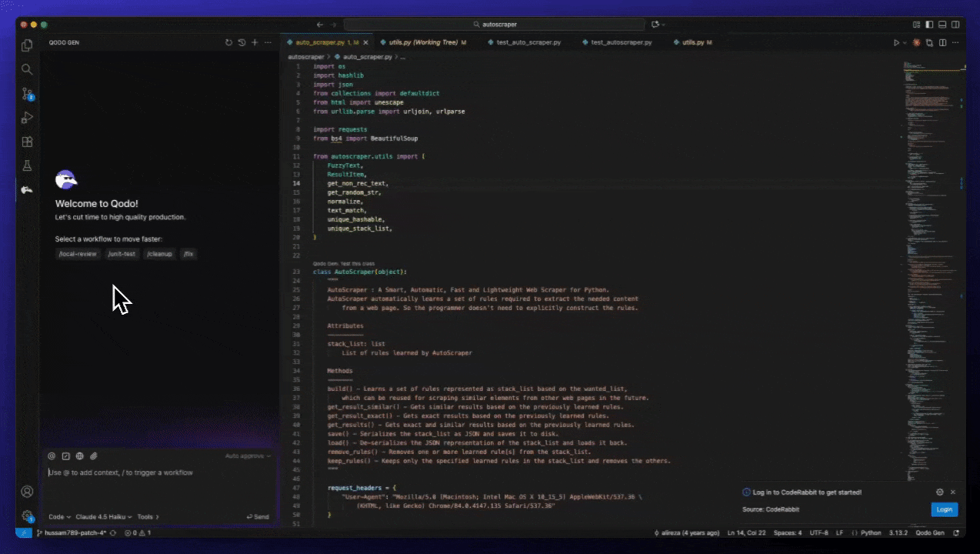980x554 pixels.
Task: Click the split editor right icon
Action: coord(943,42)
